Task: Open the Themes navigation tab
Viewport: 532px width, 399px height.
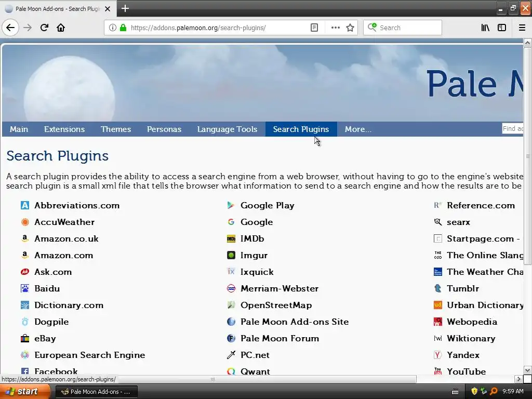Action: click(116, 129)
